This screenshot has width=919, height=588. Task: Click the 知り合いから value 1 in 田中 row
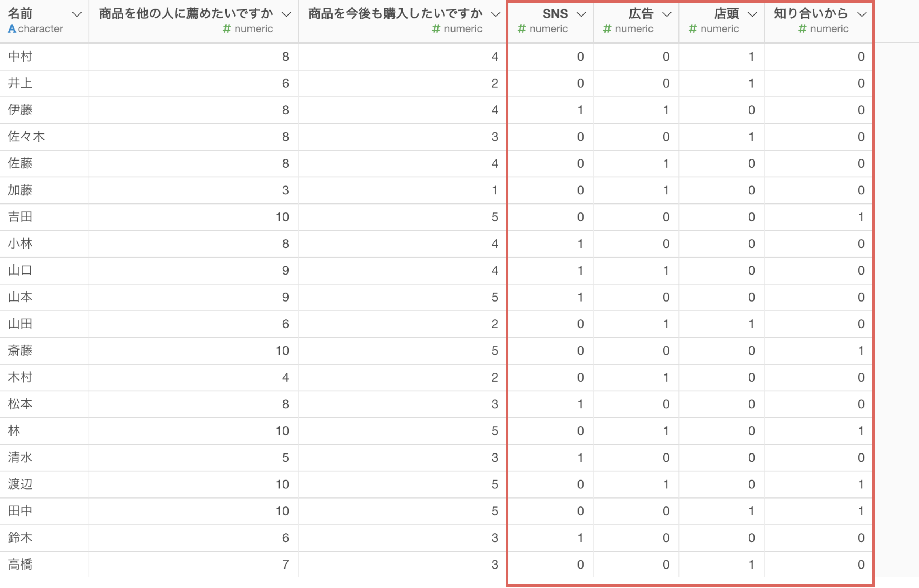click(x=861, y=511)
